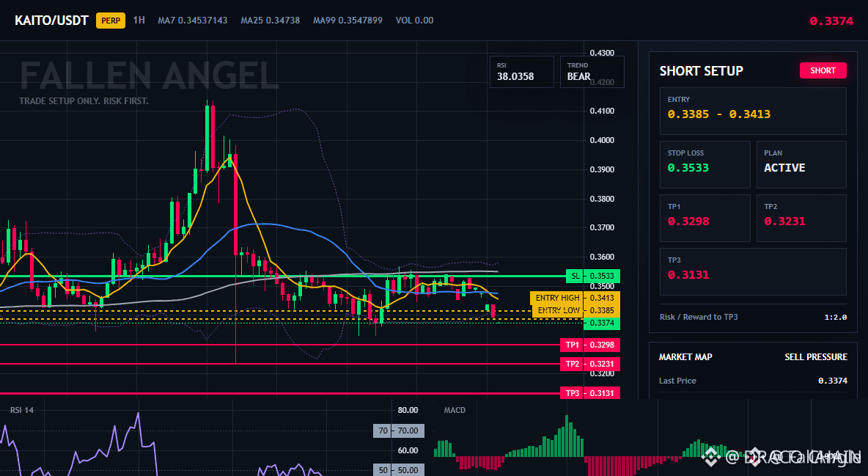Click the 70 level tag in RSI panel
868x476 pixels.
[x=399, y=431]
